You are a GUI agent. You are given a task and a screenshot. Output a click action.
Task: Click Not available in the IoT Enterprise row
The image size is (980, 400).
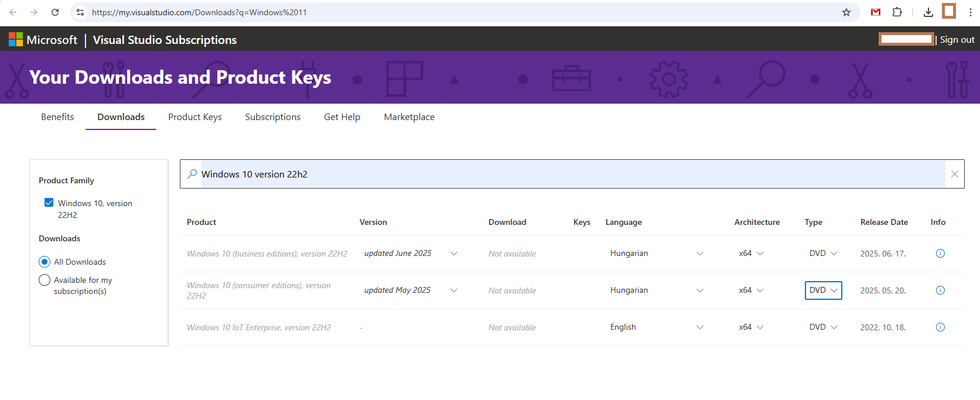(512, 327)
